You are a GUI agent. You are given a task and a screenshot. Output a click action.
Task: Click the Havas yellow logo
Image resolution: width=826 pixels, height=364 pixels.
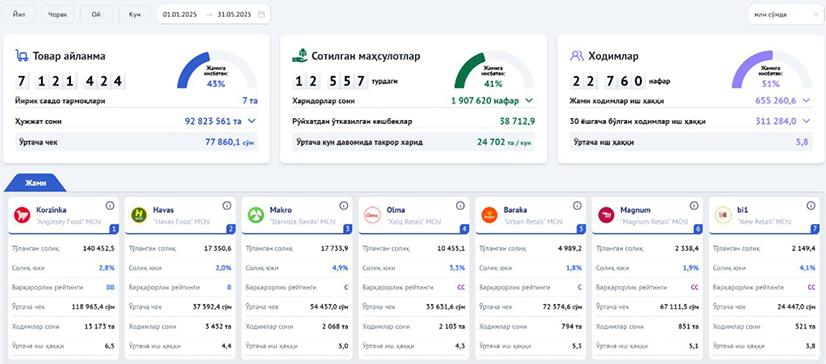[139, 215]
